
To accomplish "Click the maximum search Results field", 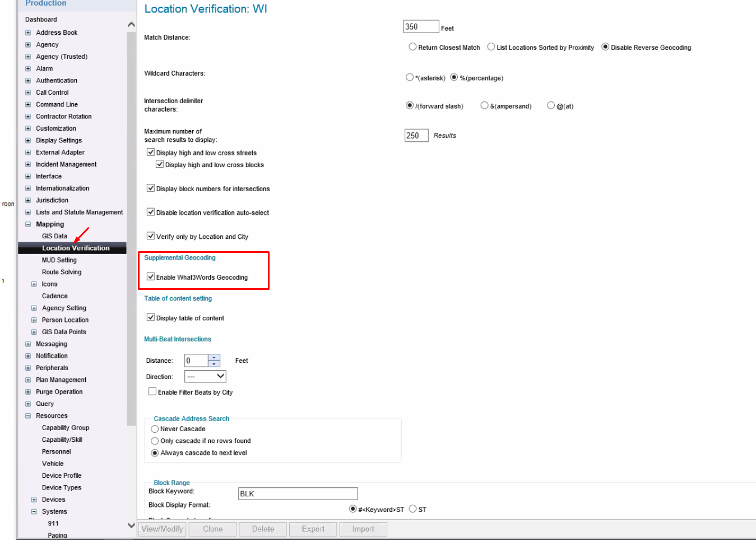I will 416,135.
